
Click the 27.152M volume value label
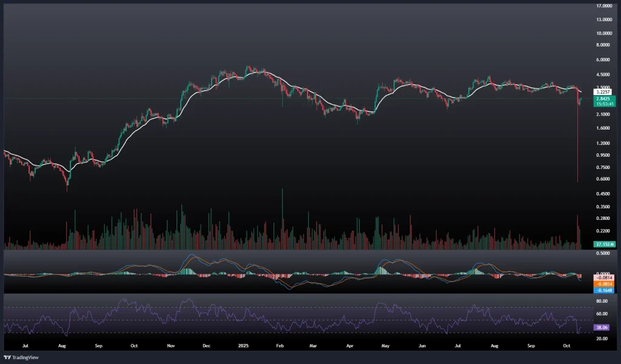[604, 244]
